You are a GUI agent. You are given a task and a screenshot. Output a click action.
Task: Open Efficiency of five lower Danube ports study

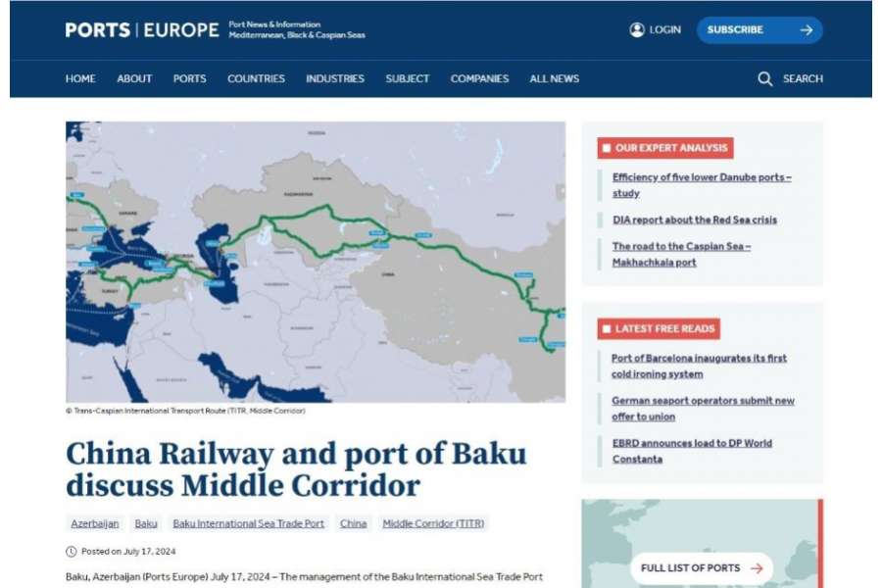pos(702,185)
